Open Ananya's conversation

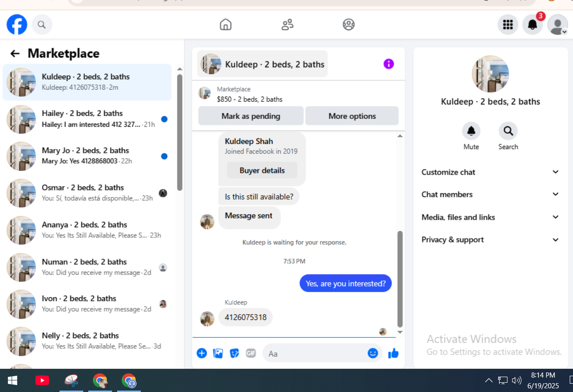(87, 230)
